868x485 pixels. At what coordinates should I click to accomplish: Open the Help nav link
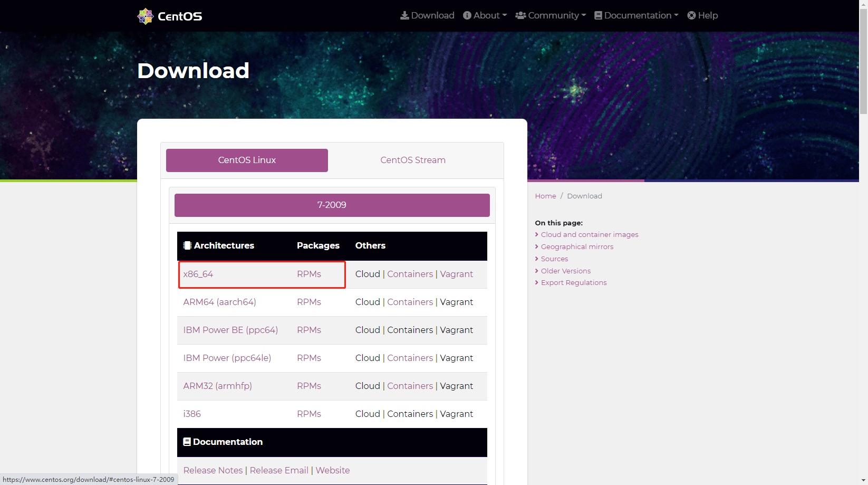(702, 15)
